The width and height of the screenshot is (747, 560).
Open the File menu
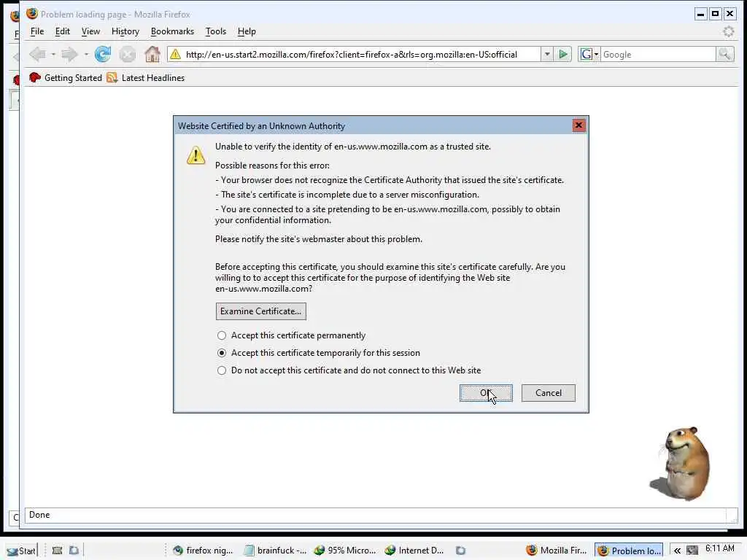pos(36,31)
